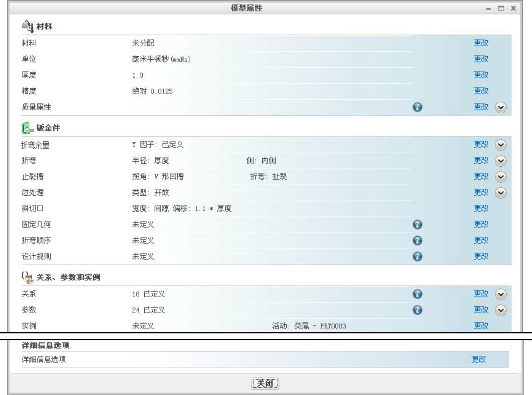Click 更改 link for 折弯 row
532x395 pixels.
point(481,160)
